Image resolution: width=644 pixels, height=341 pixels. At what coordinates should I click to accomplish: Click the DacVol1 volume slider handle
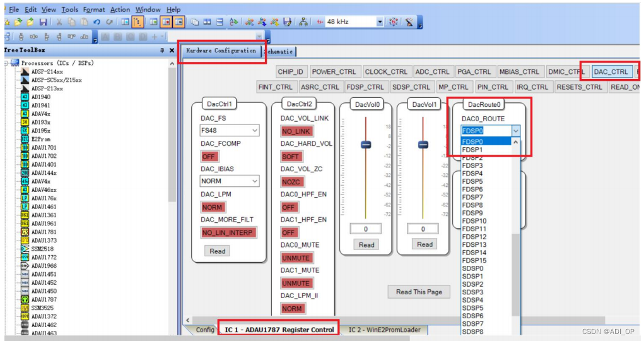point(423,145)
